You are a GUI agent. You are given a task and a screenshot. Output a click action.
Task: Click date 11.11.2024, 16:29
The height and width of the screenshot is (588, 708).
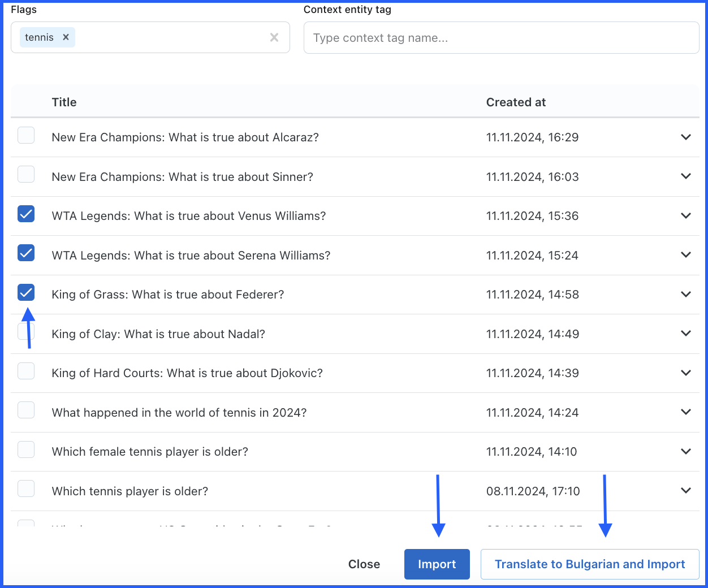click(532, 137)
